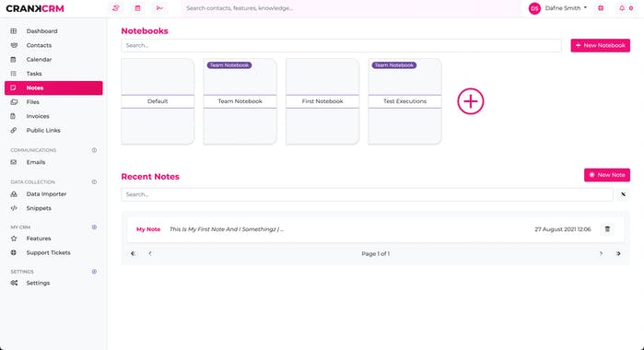Click the globe help icon in header
The width and height of the screenshot is (644, 350).
coord(601,8)
